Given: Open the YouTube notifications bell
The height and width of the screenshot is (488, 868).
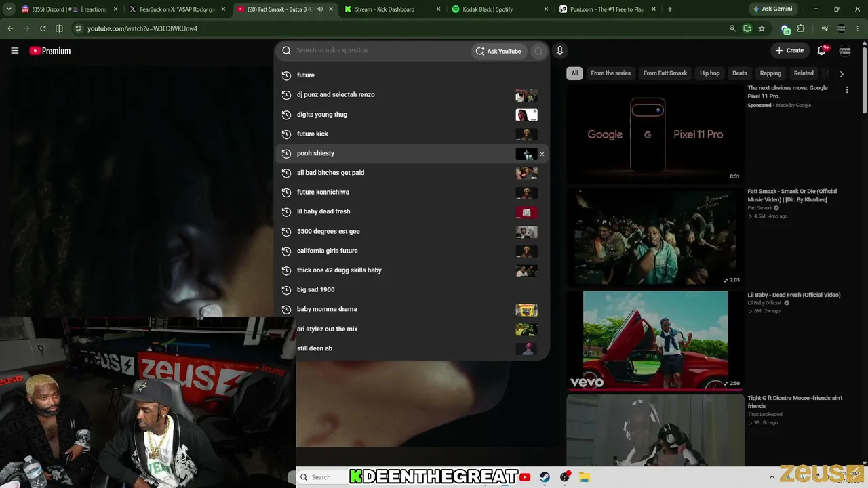Looking at the screenshot, I should click(821, 50).
